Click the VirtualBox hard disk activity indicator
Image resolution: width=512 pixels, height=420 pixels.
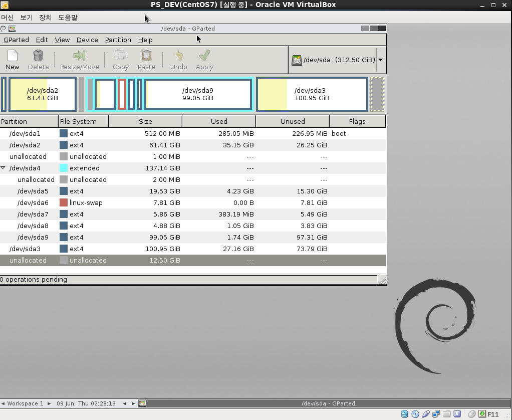point(405,414)
